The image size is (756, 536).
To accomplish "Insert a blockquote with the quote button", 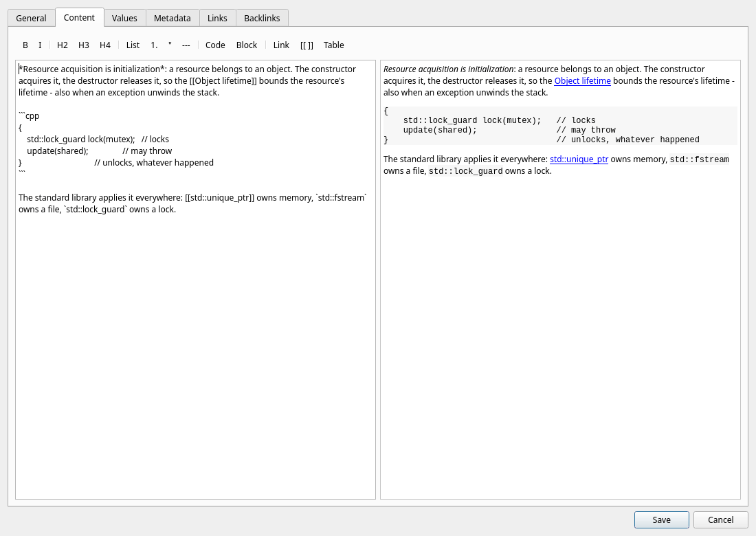I will point(170,45).
